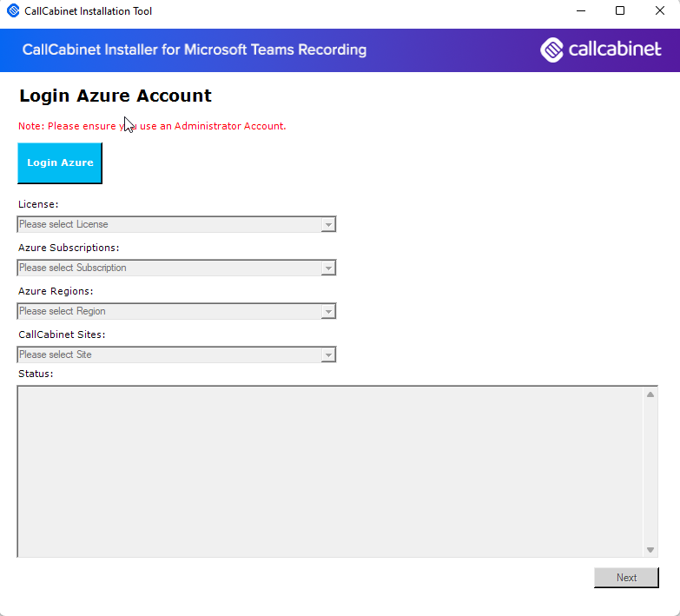Screen dimensions: 680x616
Task: Maximize the CallCabinet Installation Tool window
Action: [620, 10]
